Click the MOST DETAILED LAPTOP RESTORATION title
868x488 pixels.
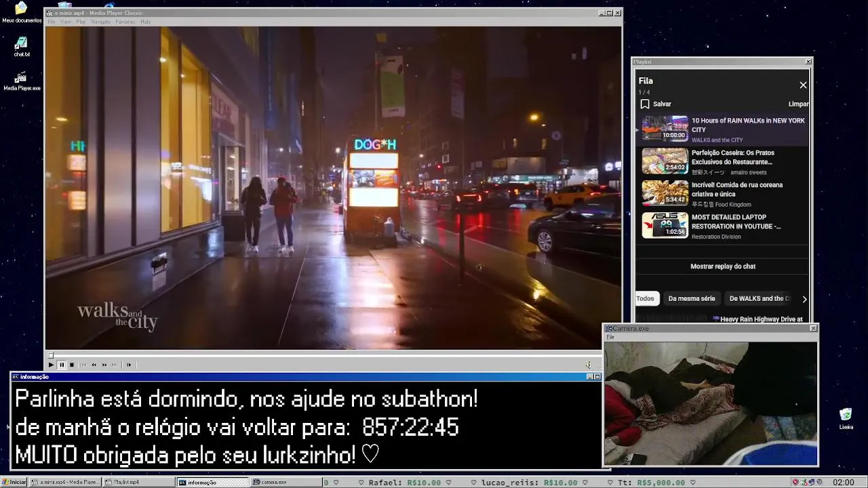tap(736, 222)
